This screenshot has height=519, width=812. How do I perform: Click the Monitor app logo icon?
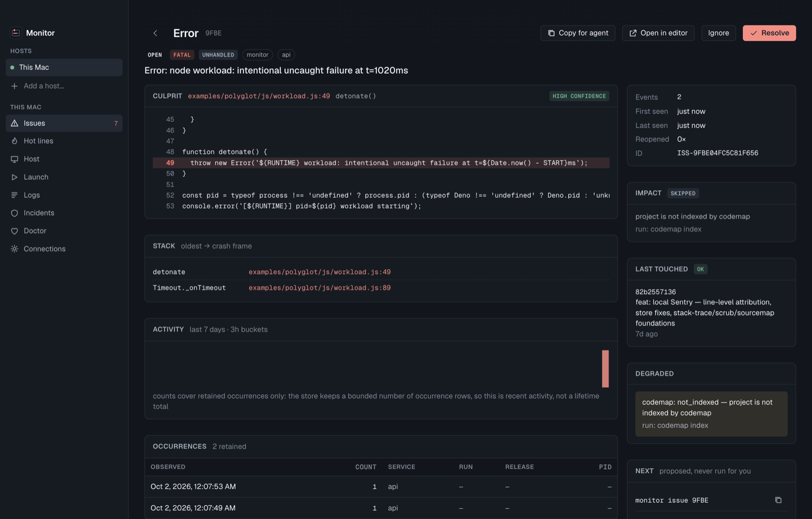pyautogui.click(x=16, y=33)
